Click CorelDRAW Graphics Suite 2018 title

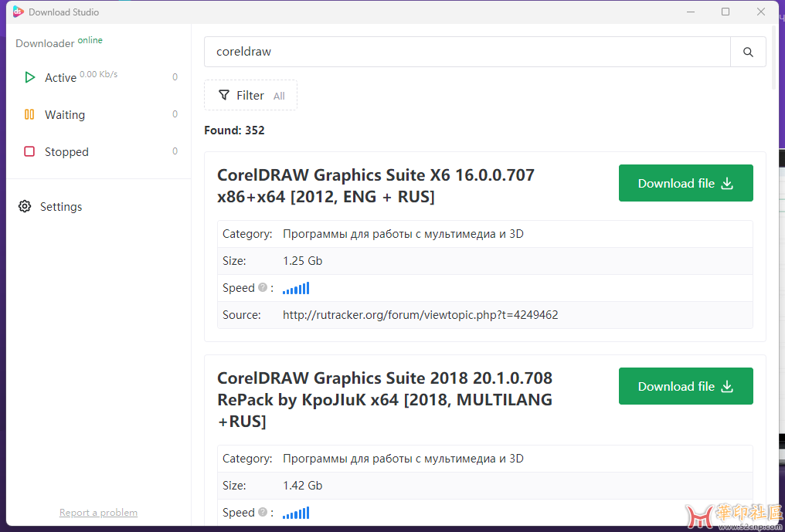pyautogui.click(x=385, y=399)
